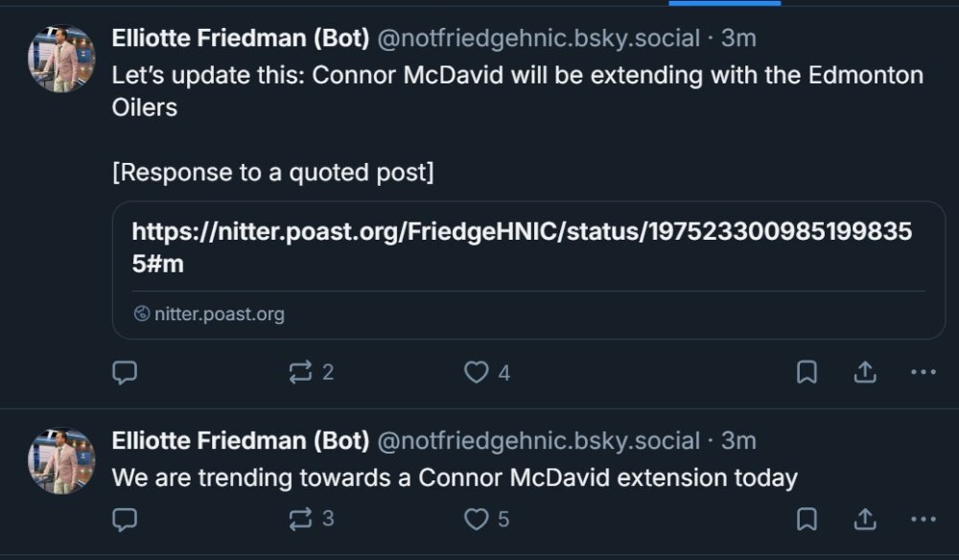Viewport: 959px width, 560px height.
Task: Share the trending towards extension post
Action: [x=865, y=519]
